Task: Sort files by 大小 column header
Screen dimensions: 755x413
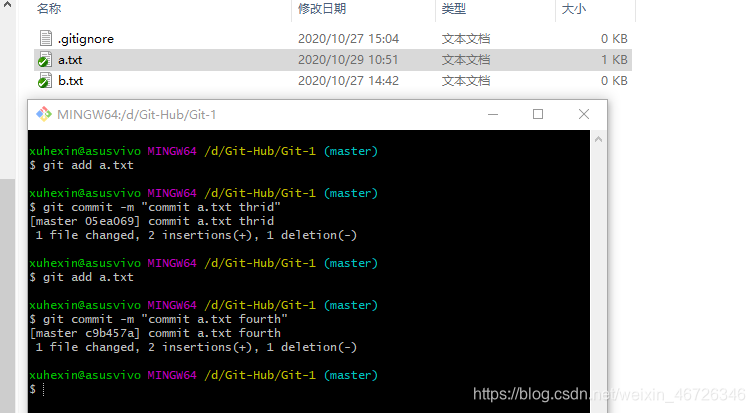Action: coord(573,9)
